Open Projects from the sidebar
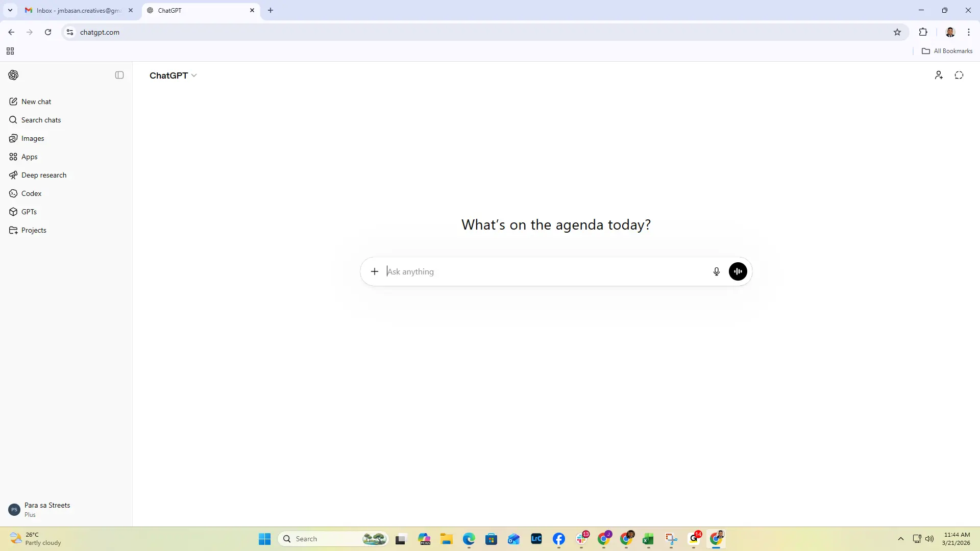Image resolution: width=980 pixels, height=551 pixels. coord(66,230)
